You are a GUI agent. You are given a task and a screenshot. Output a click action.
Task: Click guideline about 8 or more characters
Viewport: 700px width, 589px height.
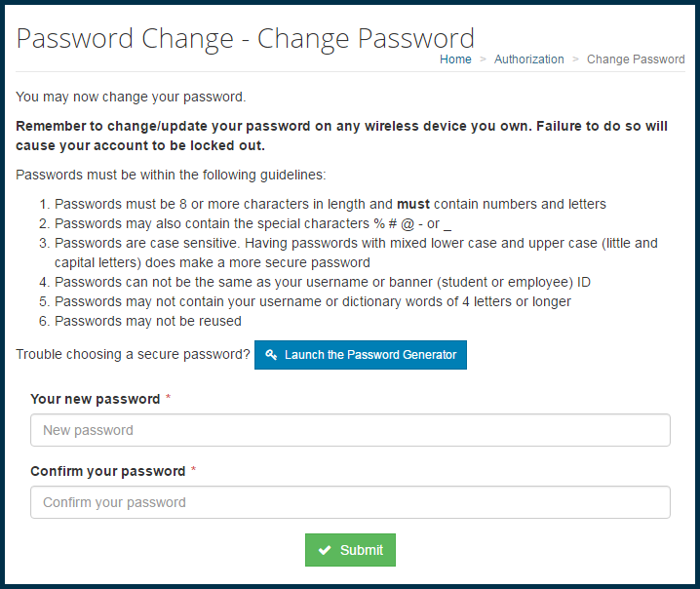[x=331, y=204]
